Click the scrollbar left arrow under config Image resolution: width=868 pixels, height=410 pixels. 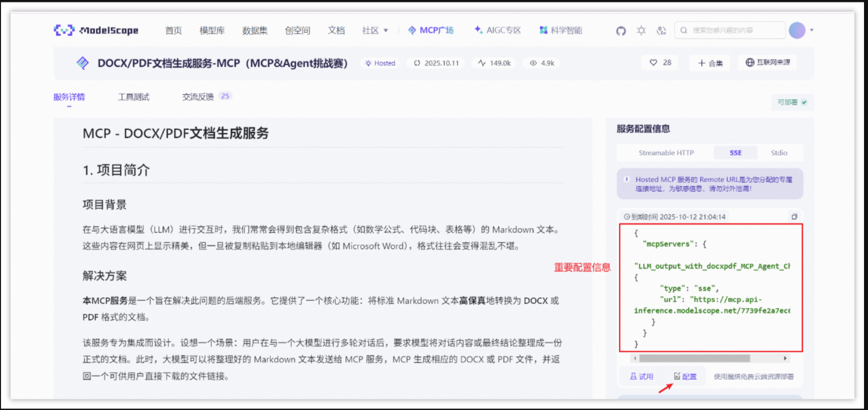click(x=635, y=358)
